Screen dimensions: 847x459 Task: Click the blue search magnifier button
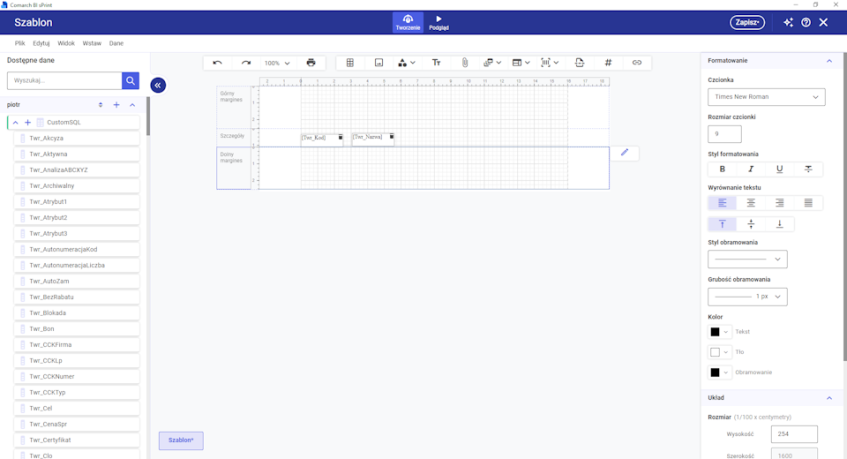[x=131, y=81]
